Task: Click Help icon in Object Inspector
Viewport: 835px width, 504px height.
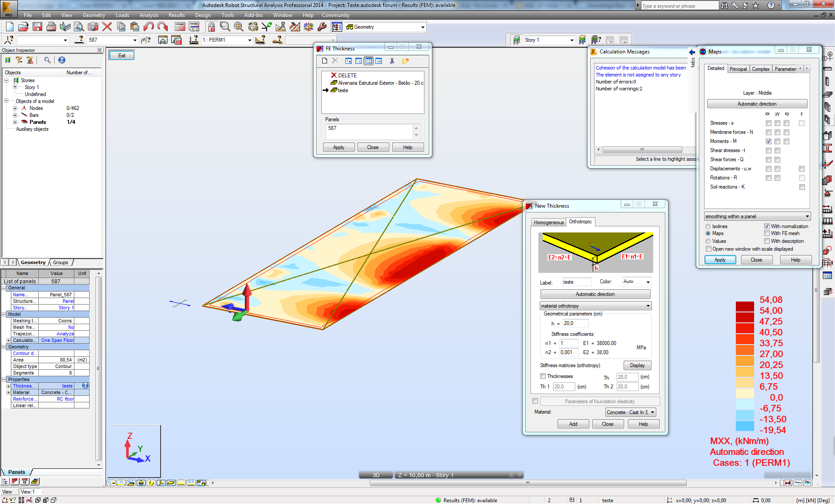Action: click(x=62, y=60)
